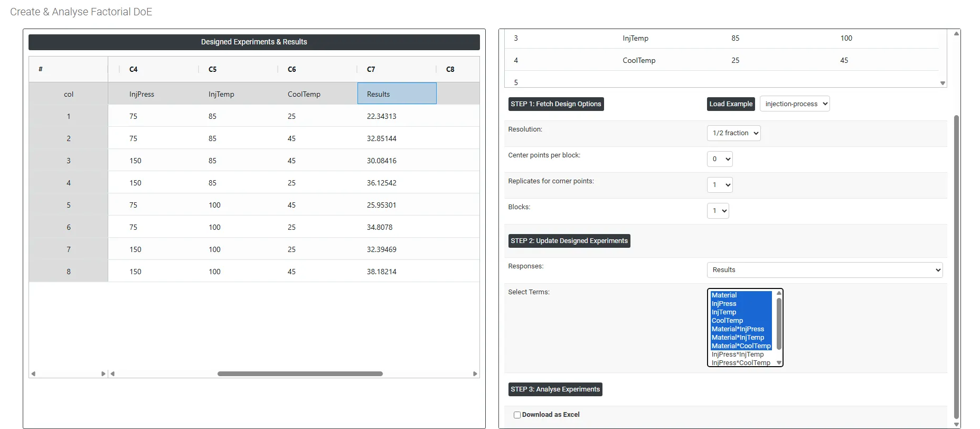Click InjTemp value 100 in row 6
The height and width of the screenshot is (429, 980).
(x=238, y=227)
